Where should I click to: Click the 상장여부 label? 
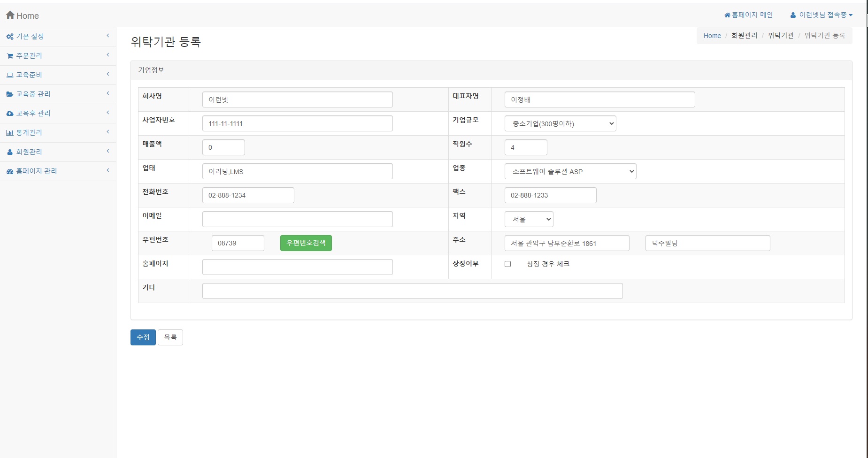[465, 264]
